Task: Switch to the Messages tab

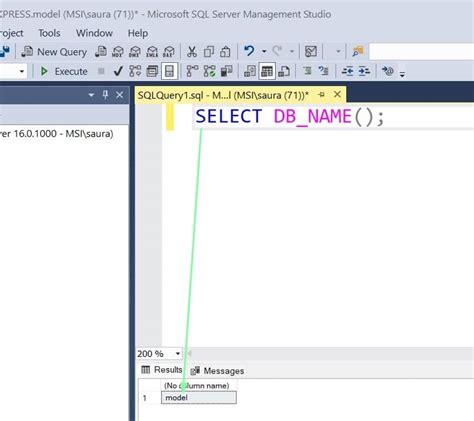Action: pyautogui.click(x=217, y=371)
